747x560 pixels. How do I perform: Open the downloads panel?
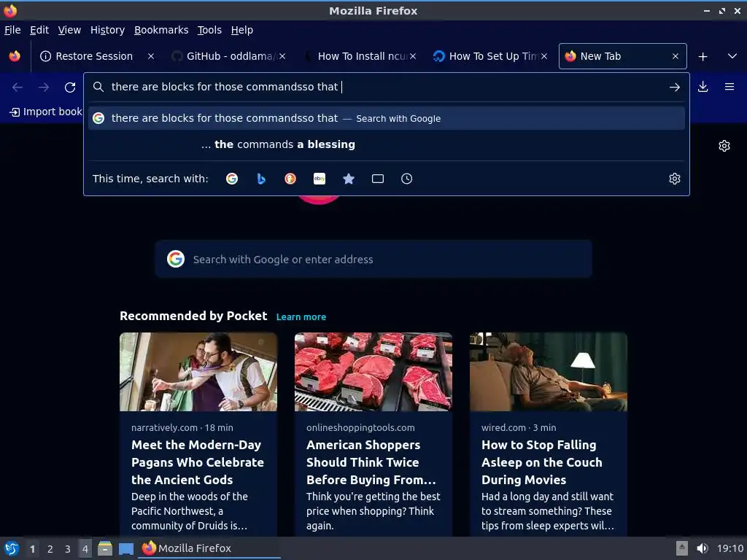703,87
